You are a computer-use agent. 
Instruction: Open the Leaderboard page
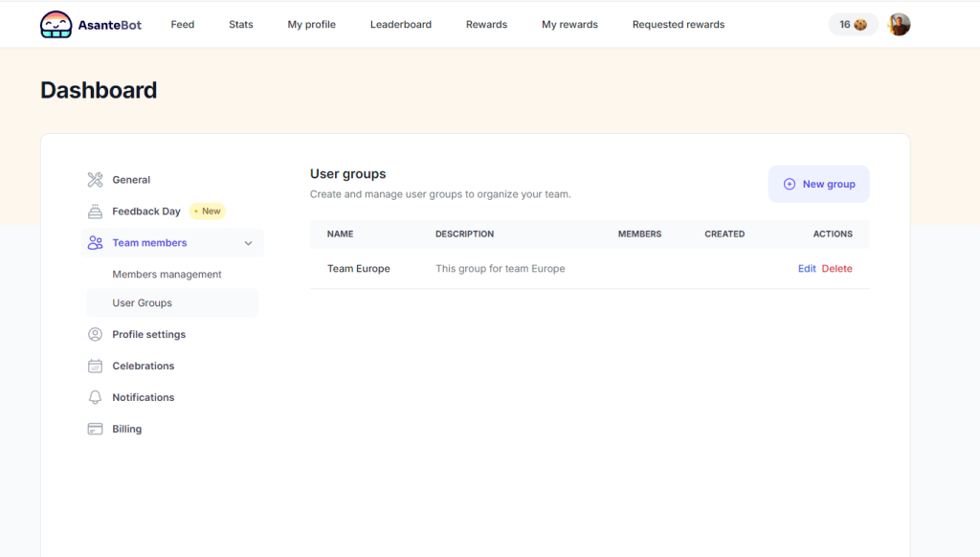pos(400,25)
